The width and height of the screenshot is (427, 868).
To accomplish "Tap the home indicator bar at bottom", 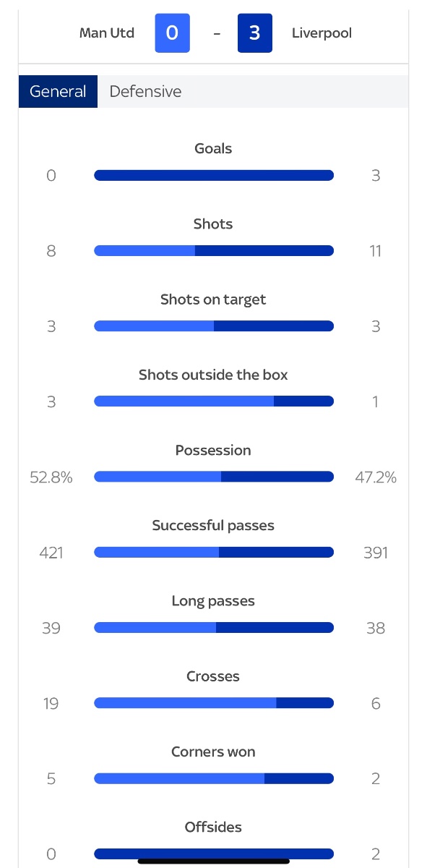I will click(x=214, y=861).
